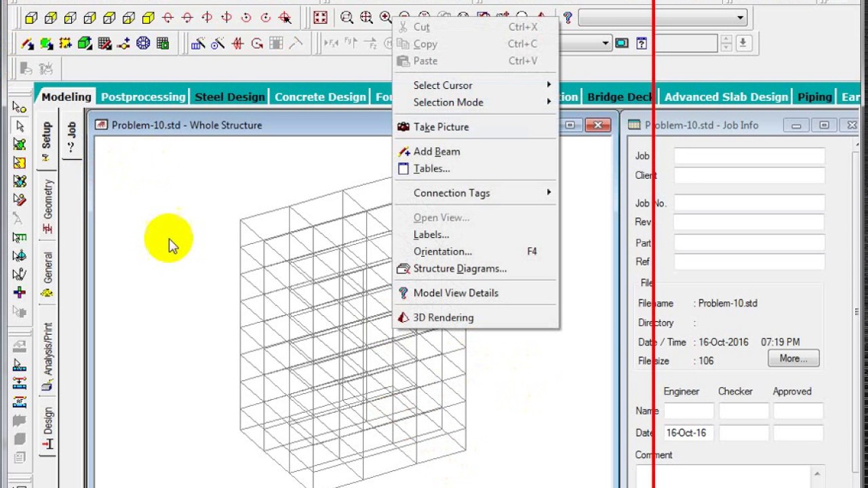Click the Rotate Up red arrow icon

[x=168, y=18]
